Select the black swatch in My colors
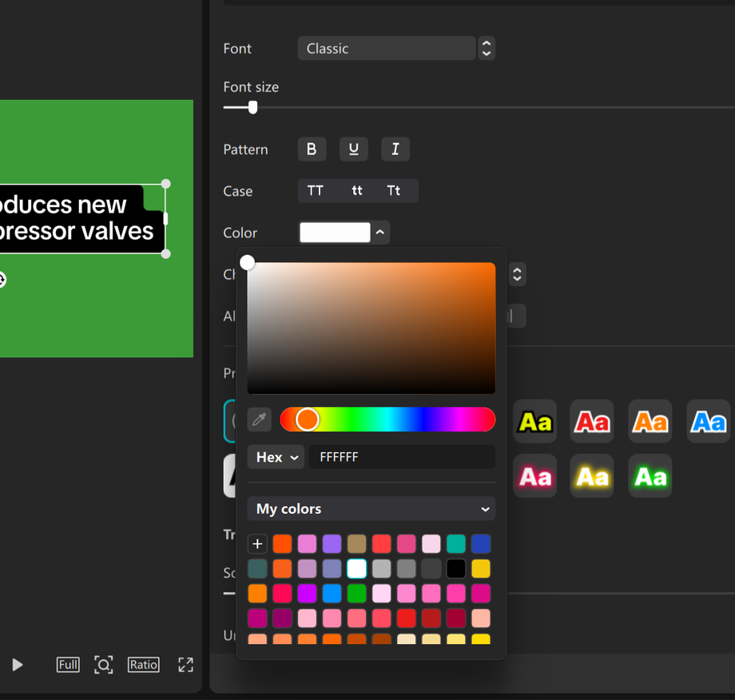Image resolution: width=735 pixels, height=700 pixels. [456, 568]
